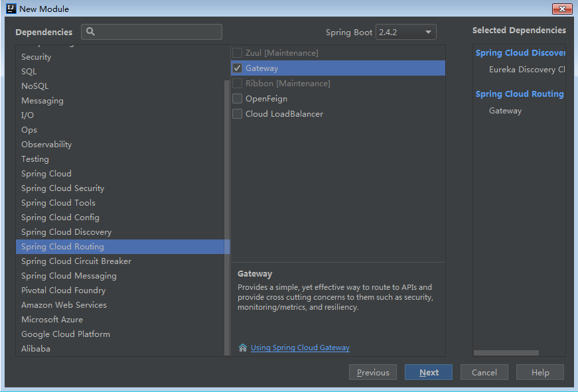Enable the Cloud LoadBalancer dependency
Viewport: 578px width, 392px height.
tap(237, 113)
